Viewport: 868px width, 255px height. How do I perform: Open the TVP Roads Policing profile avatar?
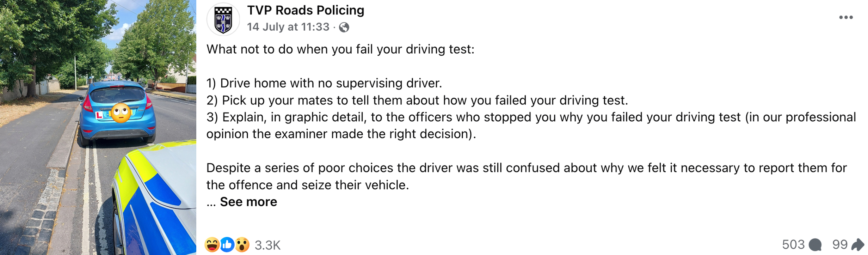[x=223, y=19]
